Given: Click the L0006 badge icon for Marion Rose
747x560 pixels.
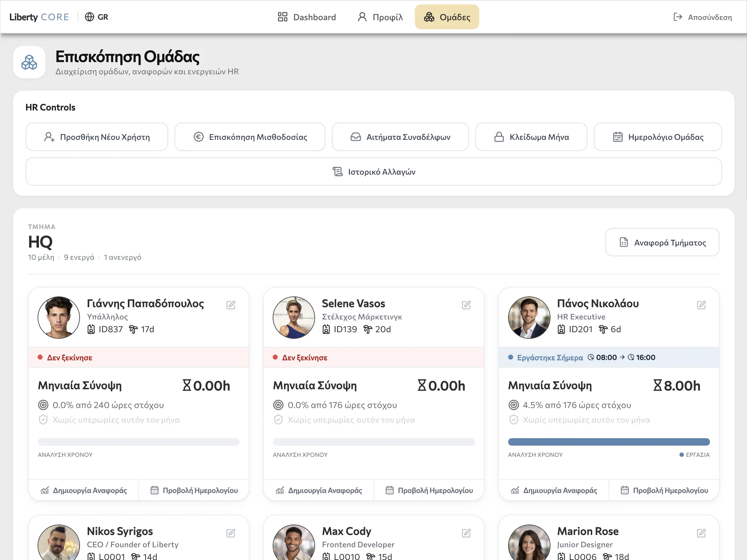Looking at the screenshot, I should point(561,556).
